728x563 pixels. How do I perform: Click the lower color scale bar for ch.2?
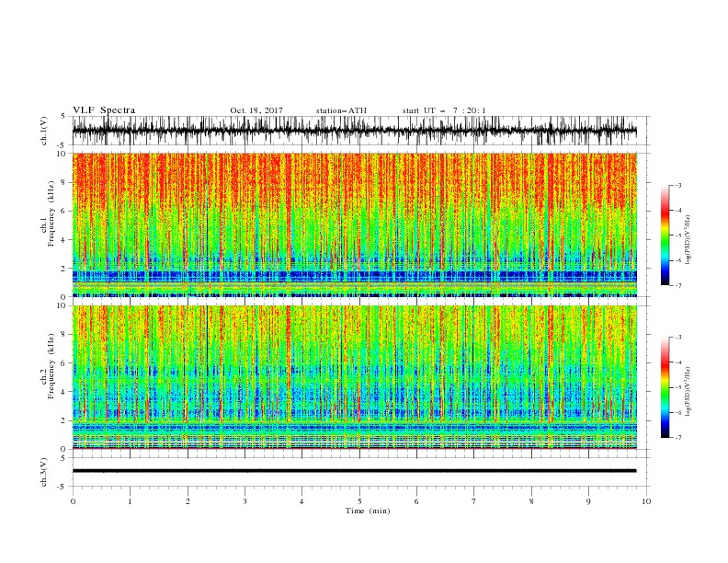(x=665, y=387)
